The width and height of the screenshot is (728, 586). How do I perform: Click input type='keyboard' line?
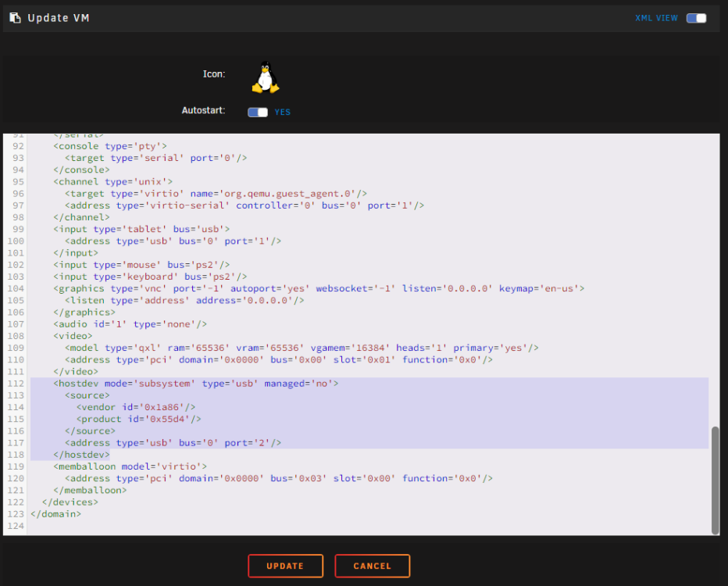150,277
